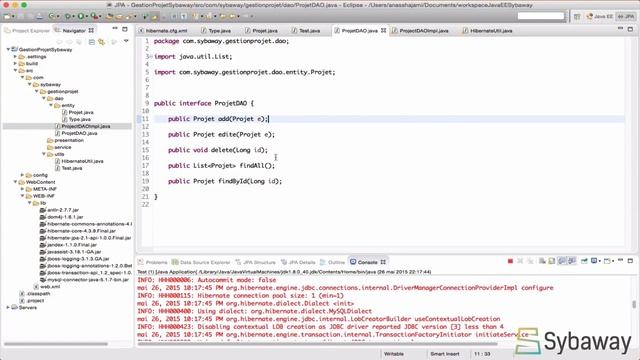Expand the build folder
The width and height of the screenshot is (640, 360).
(x=15, y=63)
